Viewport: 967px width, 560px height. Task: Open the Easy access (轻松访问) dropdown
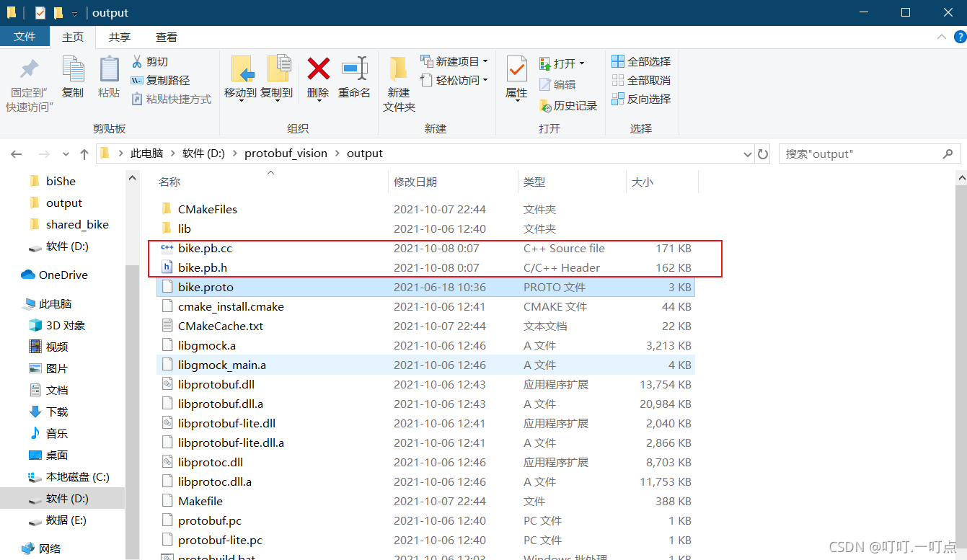coord(454,80)
